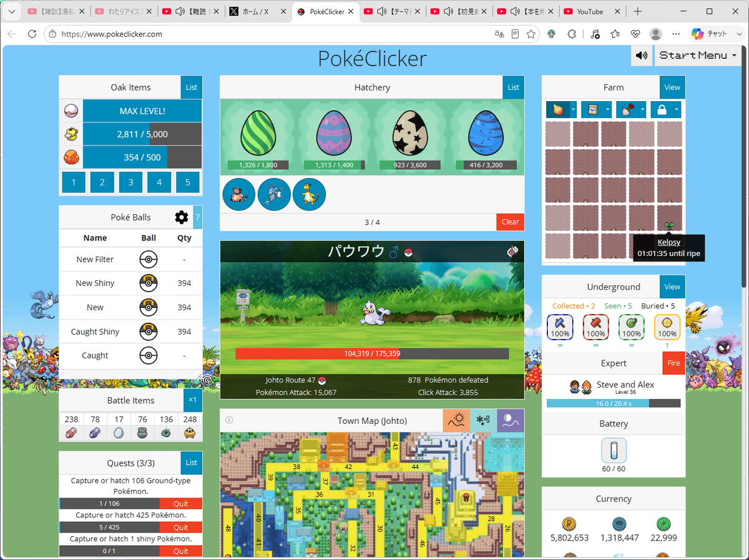Open the Oak Items List
749x560 pixels.
tap(191, 87)
